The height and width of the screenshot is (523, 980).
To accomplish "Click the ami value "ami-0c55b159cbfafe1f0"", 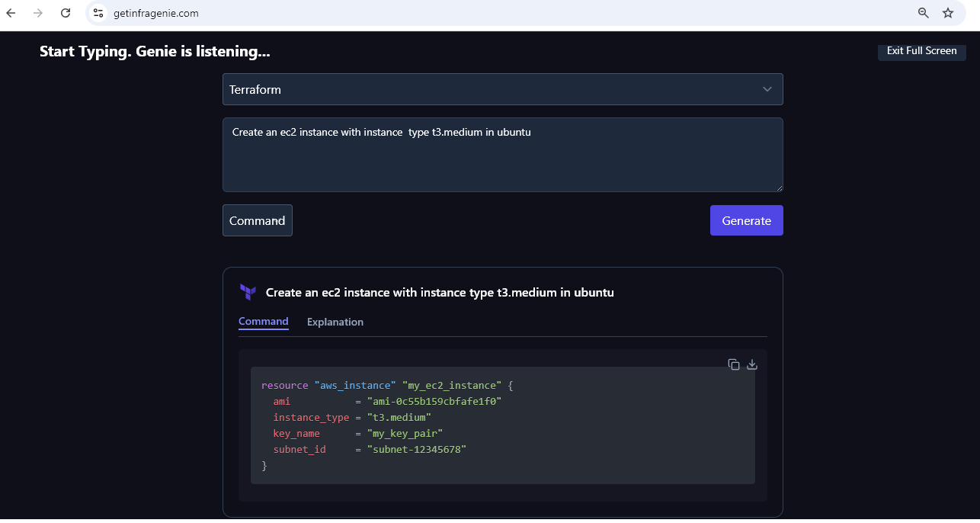I will coord(434,402).
